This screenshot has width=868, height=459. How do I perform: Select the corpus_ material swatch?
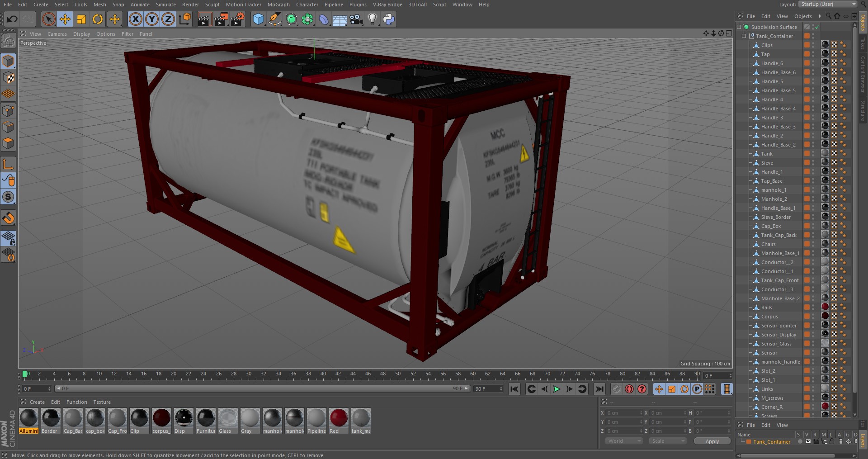tap(161, 421)
